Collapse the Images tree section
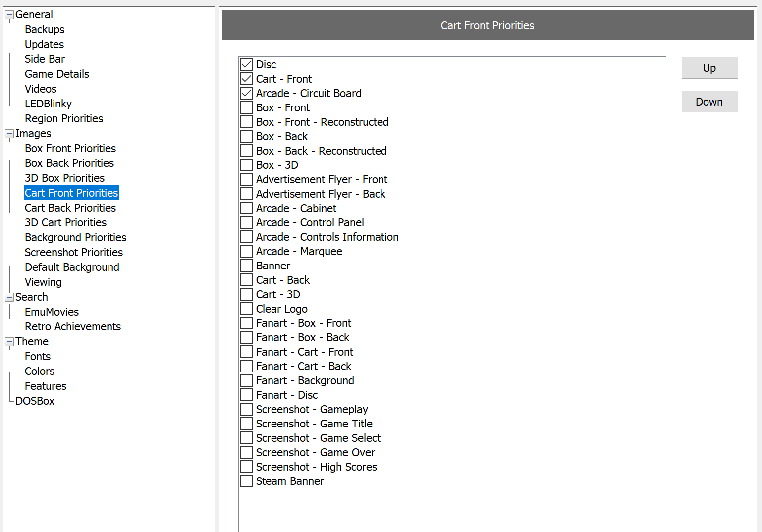Viewport: 762px width, 532px height. [9, 134]
